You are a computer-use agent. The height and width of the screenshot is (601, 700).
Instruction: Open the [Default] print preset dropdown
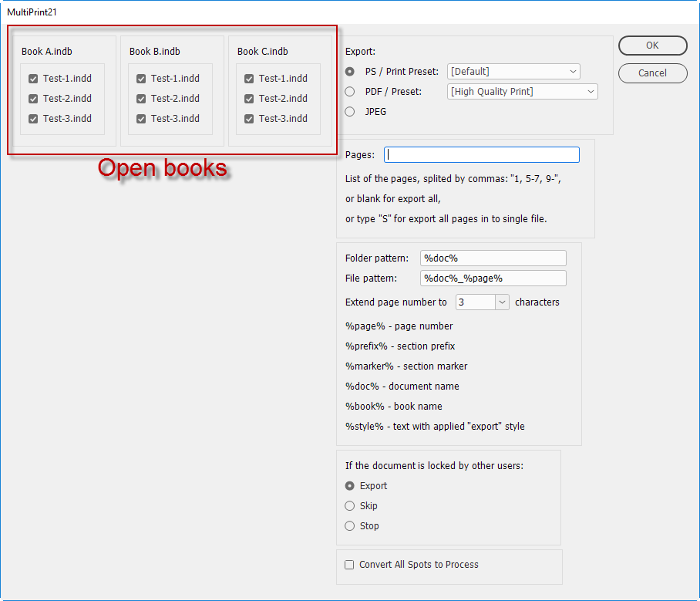[x=513, y=72]
